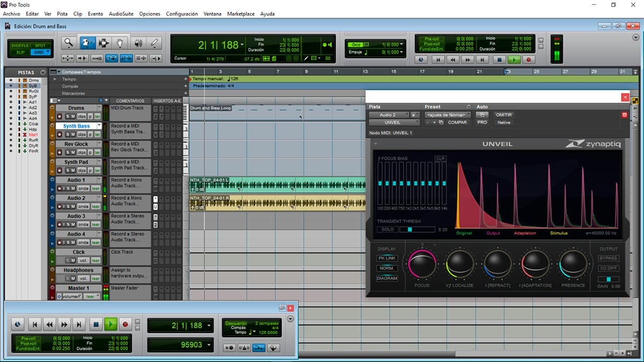Image resolution: width=644 pixels, height=362 pixels.
Task: Enable Slip edit mode
Action: [x=20, y=52]
